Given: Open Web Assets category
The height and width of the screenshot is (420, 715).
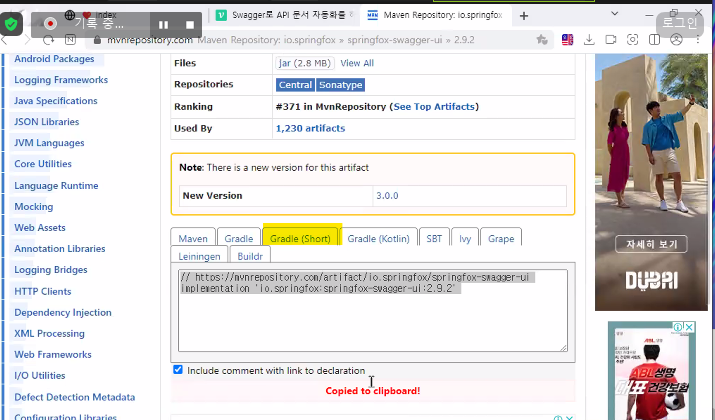Looking at the screenshot, I should click(x=40, y=228).
